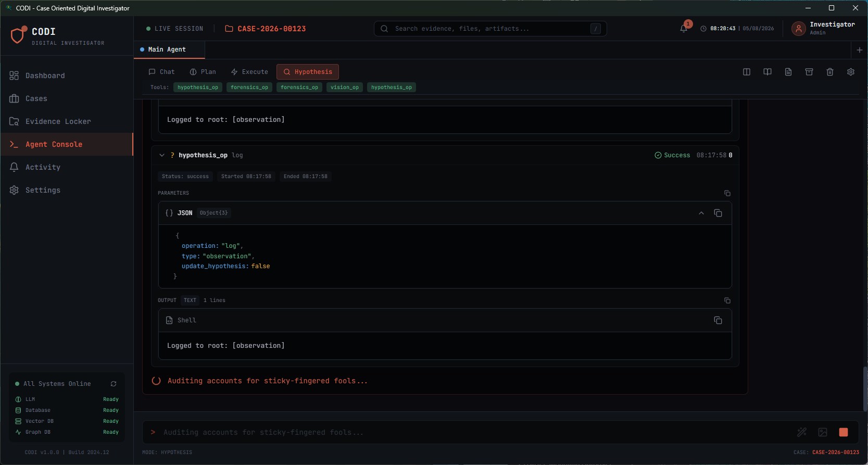Click the slash shortcut key in search box

click(596, 29)
